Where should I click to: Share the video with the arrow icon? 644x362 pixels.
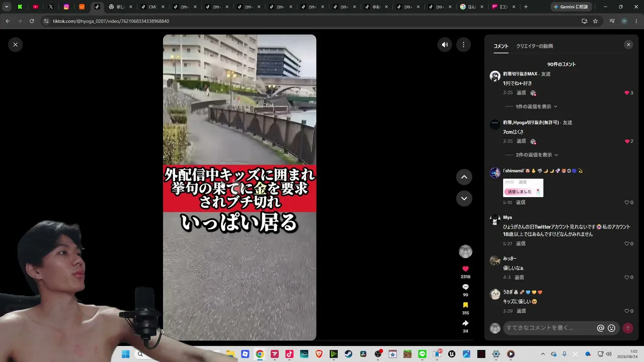(x=465, y=323)
